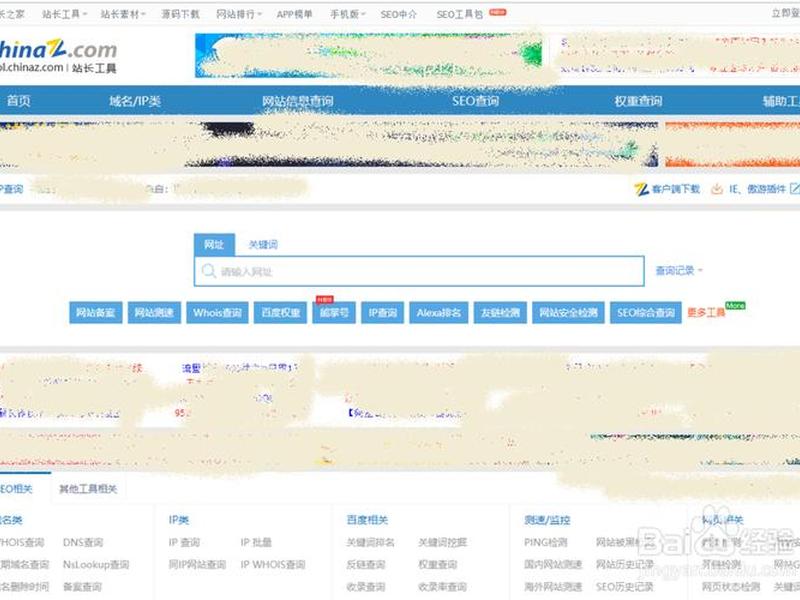This screenshot has height=600, width=800.
Task: Open SEO工具包 in the top bar
Action: pos(460,14)
